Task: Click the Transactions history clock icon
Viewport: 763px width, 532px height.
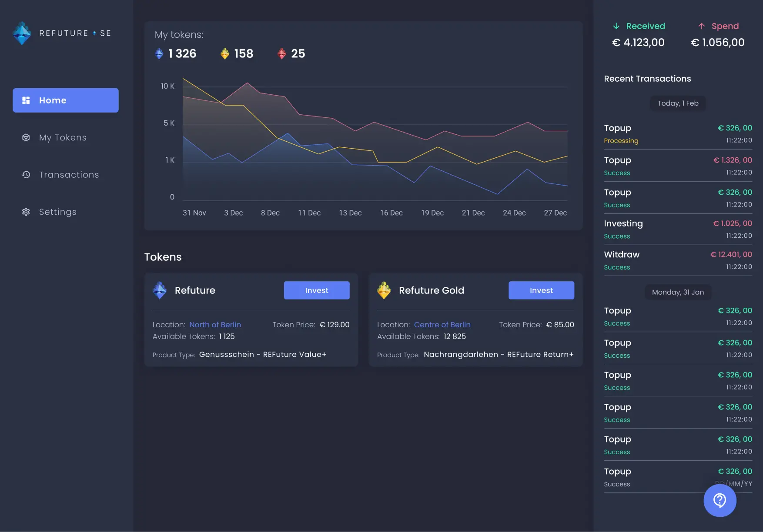Action: (26, 174)
